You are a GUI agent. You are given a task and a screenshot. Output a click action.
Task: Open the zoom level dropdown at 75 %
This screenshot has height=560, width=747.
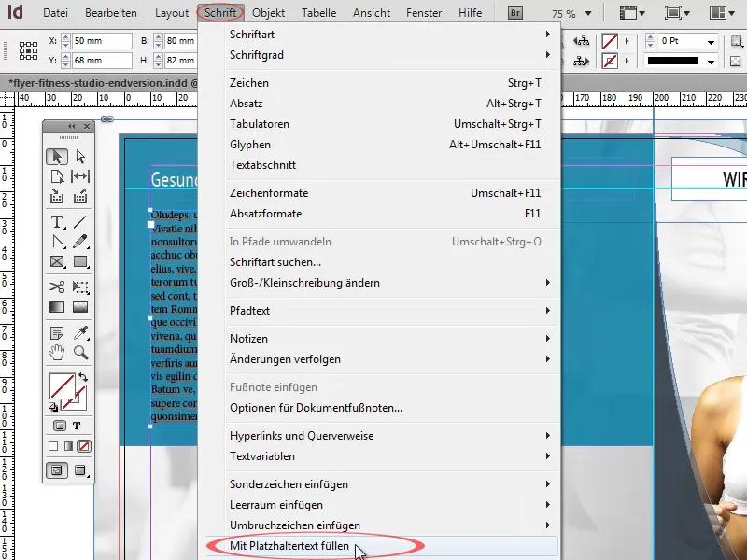(588, 13)
